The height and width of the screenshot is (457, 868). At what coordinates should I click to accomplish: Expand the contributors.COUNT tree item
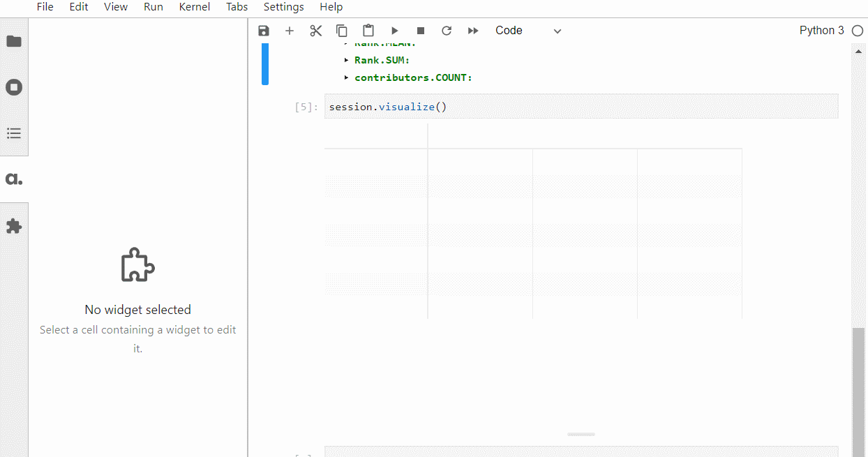click(x=347, y=77)
